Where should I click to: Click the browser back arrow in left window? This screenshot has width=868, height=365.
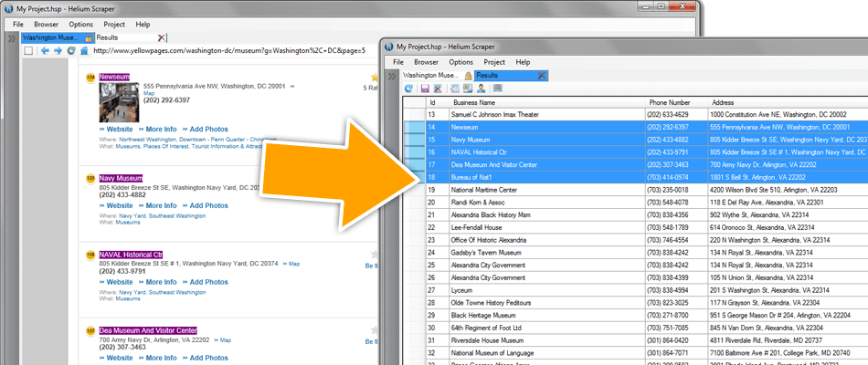click(x=46, y=50)
